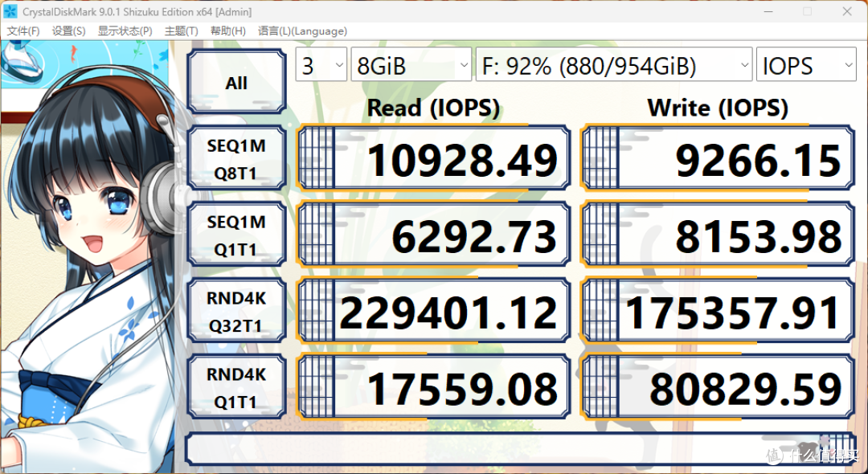Start the SEQ1M Q1T1 test
Image resolution: width=868 pixels, height=474 pixels.
tap(236, 235)
